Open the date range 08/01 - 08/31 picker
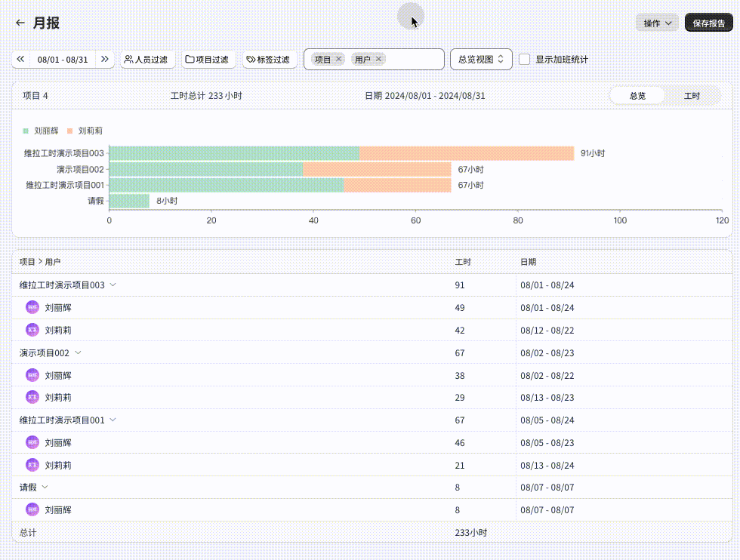740x560 pixels. (x=63, y=60)
